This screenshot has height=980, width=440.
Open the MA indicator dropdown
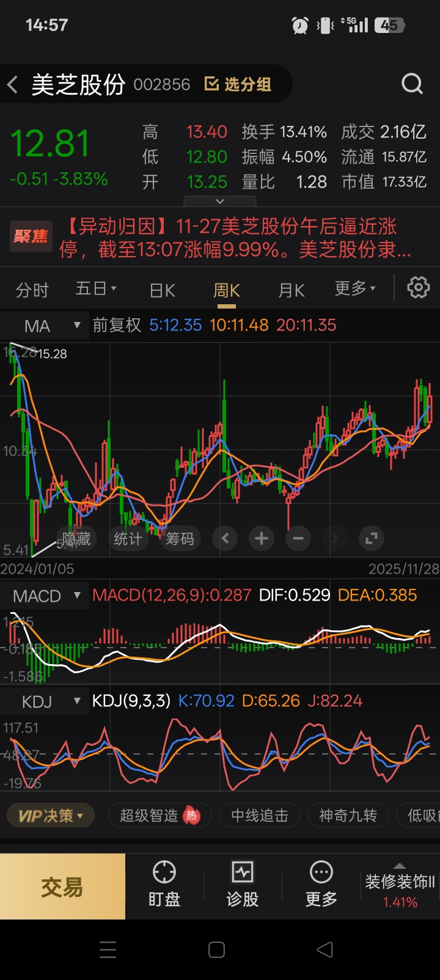click(44, 326)
